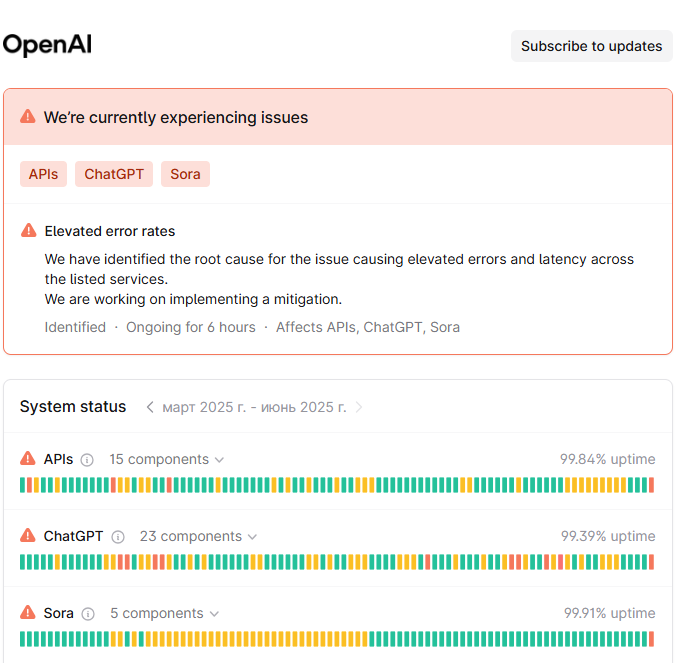This screenshot has height=663, width=679.
Task: Expand the 23 components list for ChatGPT
Action: tap(198, 537)
